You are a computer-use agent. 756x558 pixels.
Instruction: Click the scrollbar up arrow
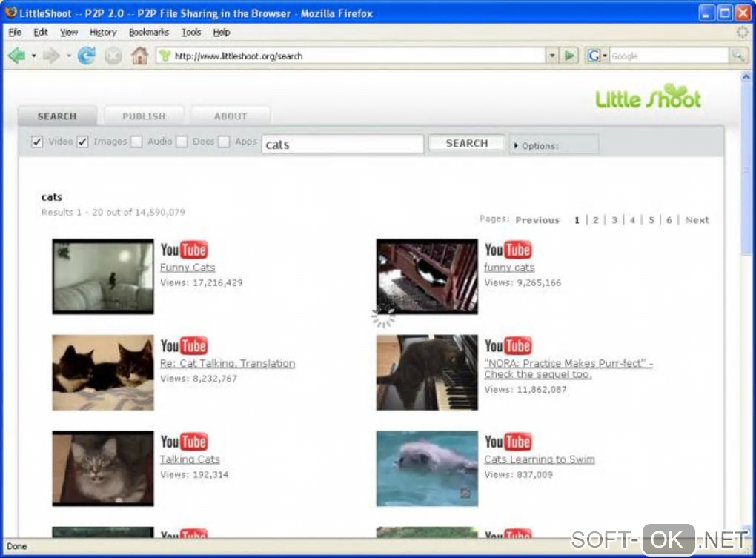tap(746, 76)
